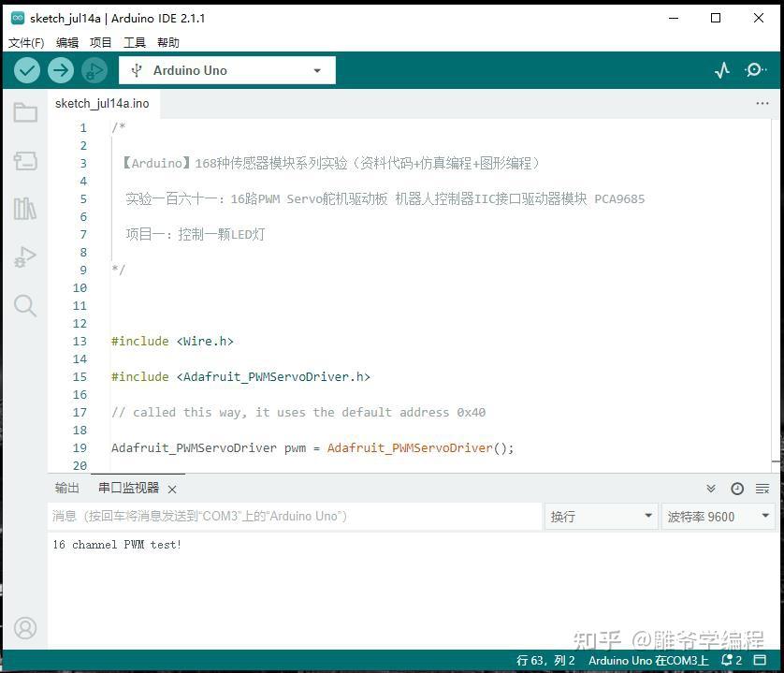Image resolution: width=784 pixels, height=673 pixels.
Task: Click line number 13 in gutter
Action: [80, 342]
